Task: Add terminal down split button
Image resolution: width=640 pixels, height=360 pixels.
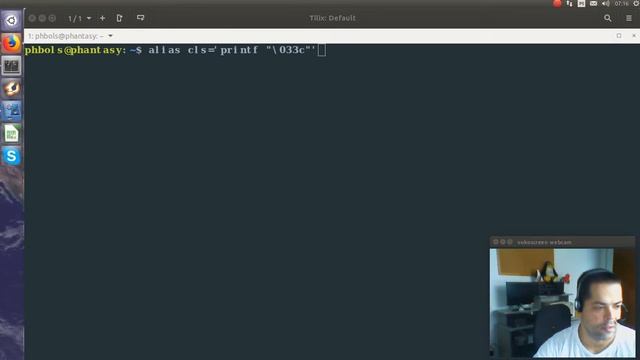Action: pyautogui.click(x=140, y=18)
